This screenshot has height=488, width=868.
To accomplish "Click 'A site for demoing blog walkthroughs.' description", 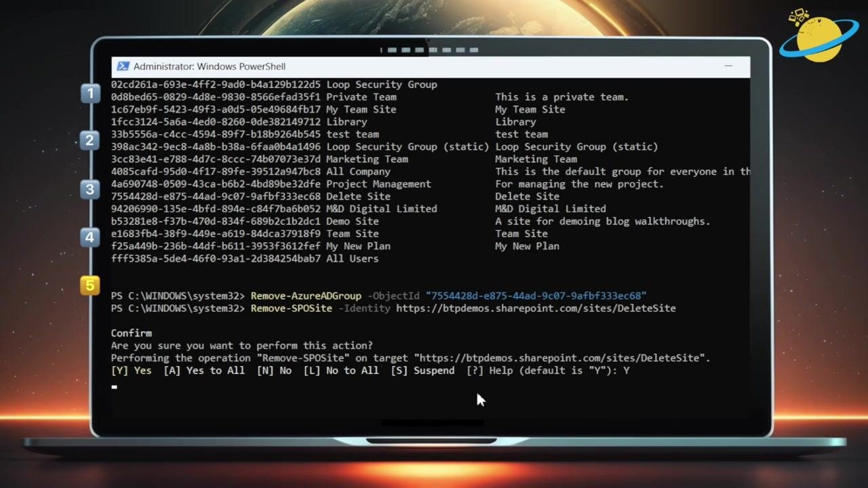I will (x=603, y=221).
